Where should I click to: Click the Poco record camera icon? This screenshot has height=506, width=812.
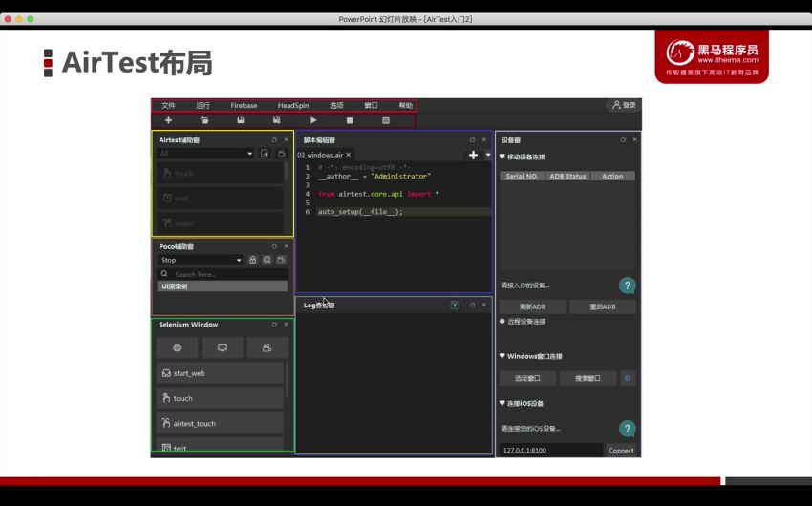(x=281, y=260)
